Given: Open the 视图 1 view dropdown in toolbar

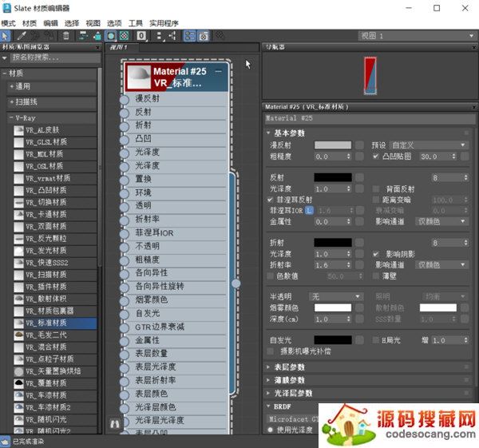Looking at the screenshot, I should (x=417, y=36).
